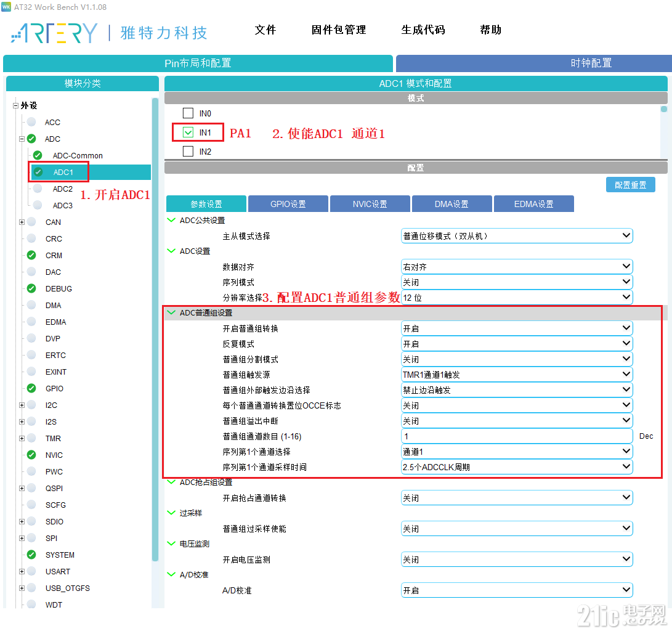The height and width of the screenshot is (631, 672).
Task: Open the 数据对齐 dropdown
Action: click(517, 267)
